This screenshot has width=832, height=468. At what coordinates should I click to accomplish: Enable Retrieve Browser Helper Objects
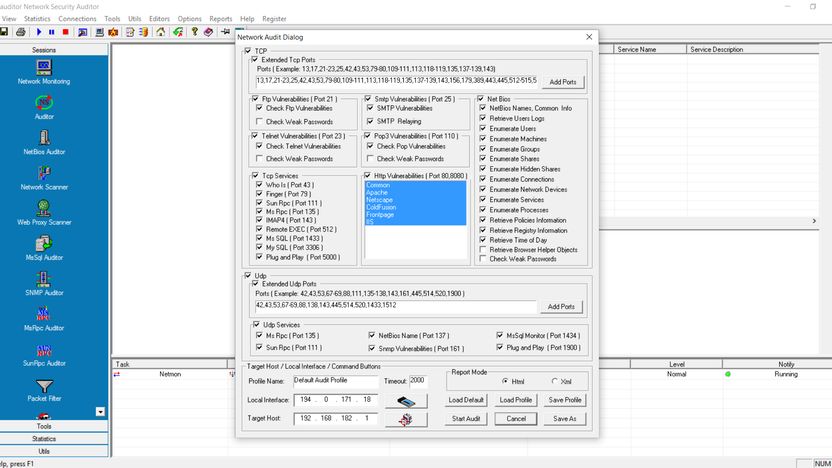click(x=483, y=249)
